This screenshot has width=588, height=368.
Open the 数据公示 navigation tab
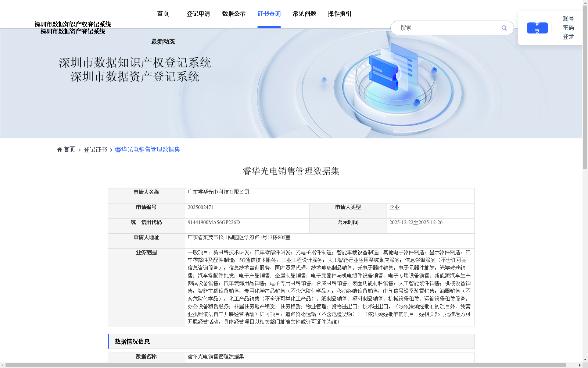[x=234, y=14]
